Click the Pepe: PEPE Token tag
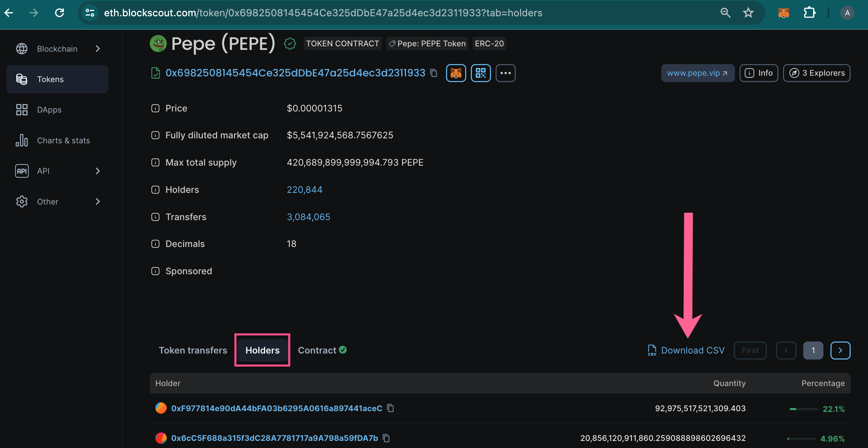Screen dimensions: 868x448 pyautogui.click(x=427, y=44)
